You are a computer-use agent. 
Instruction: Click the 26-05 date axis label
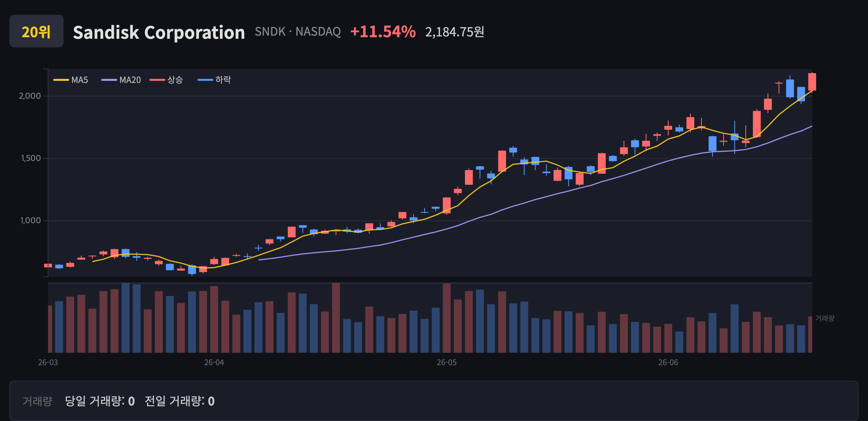point(446,363)
